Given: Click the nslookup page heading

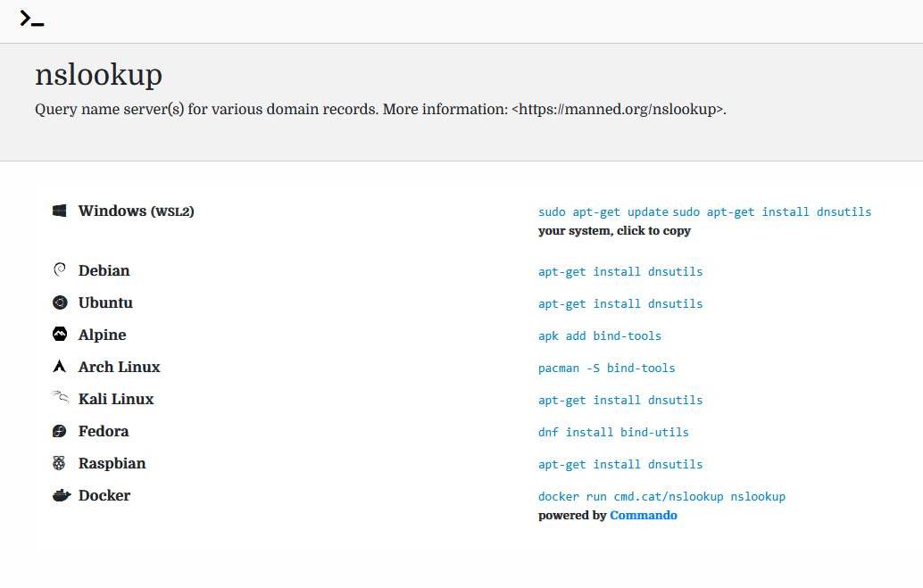Looking at the screenshot, I should [98, 75].
